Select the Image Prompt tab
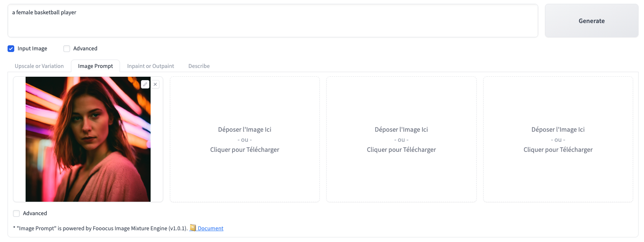 tap(95, 66)
